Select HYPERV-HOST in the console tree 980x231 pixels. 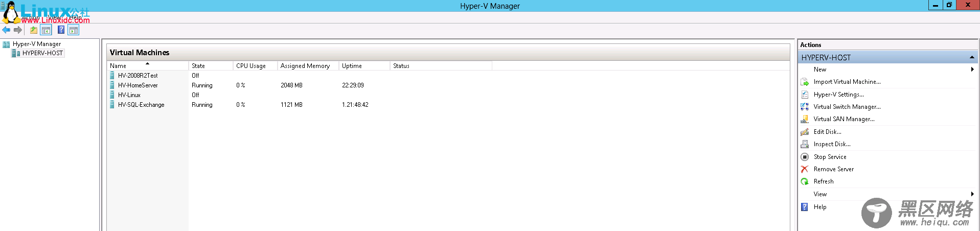[42, 53]
